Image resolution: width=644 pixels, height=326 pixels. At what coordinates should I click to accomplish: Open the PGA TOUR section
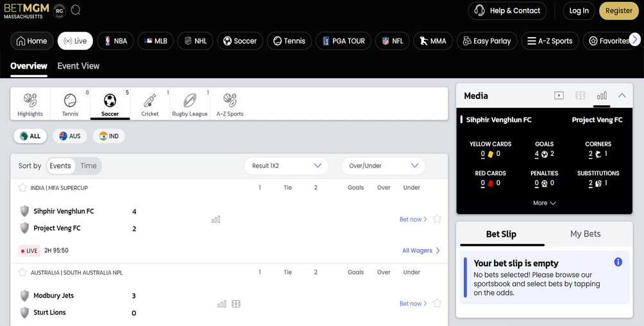pyautogui.click(x=343, y=40)
